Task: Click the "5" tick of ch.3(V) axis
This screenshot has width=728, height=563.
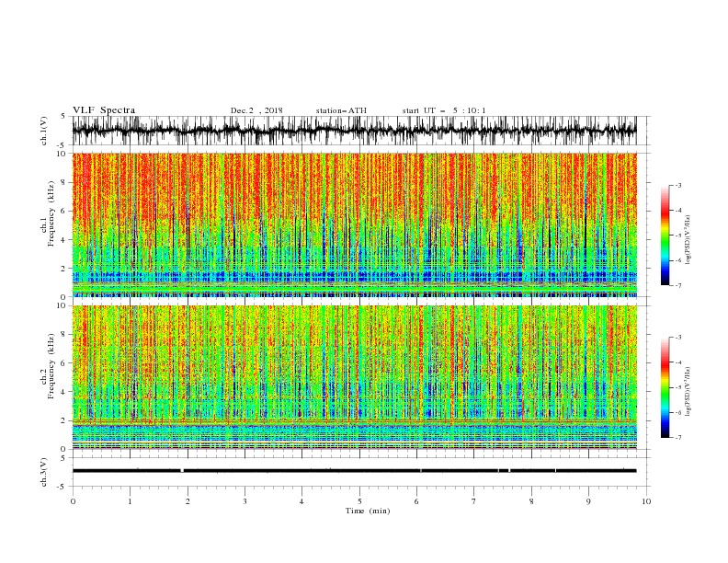Action: coord(63,457)
